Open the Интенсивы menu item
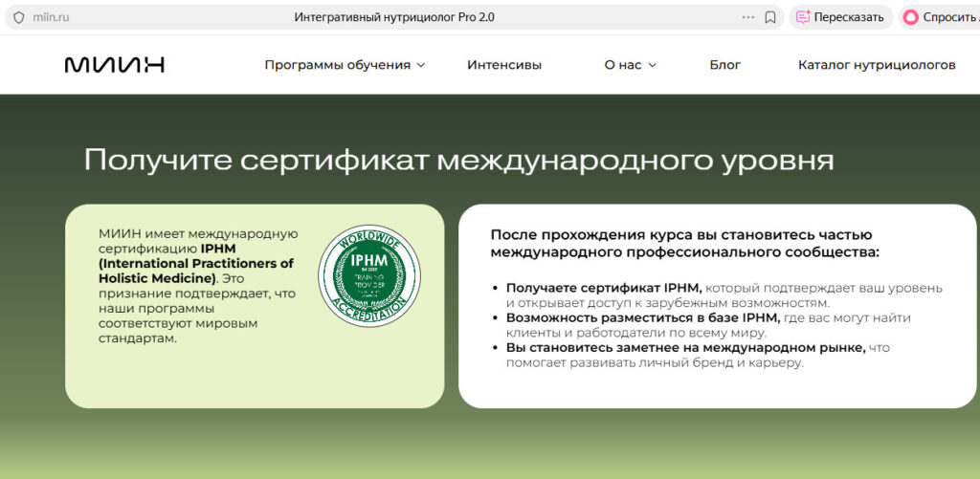The width and height of the screenshot is (980, 479). pyautogui.click(x=504, y=65)
